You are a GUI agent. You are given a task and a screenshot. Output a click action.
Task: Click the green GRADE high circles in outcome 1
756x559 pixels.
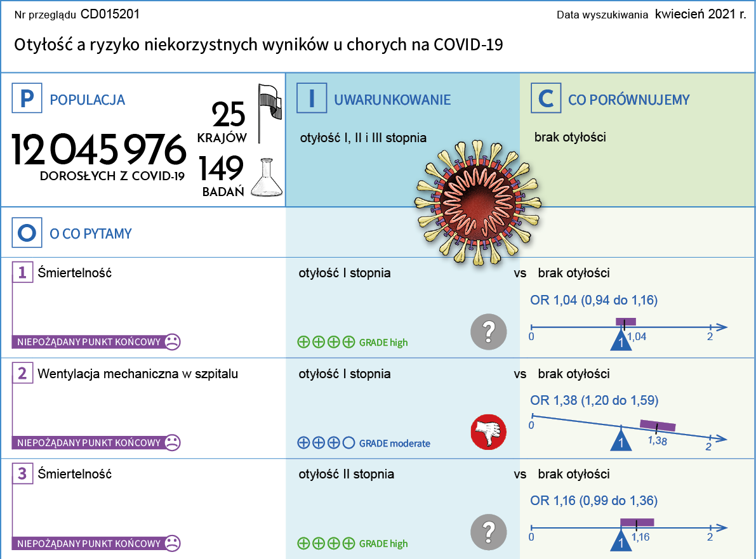[326, 343]
